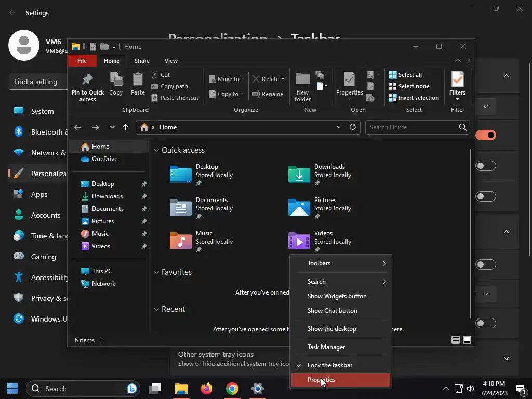Collapse the Quick access section
Screen dimensions: 532x399
156,150
